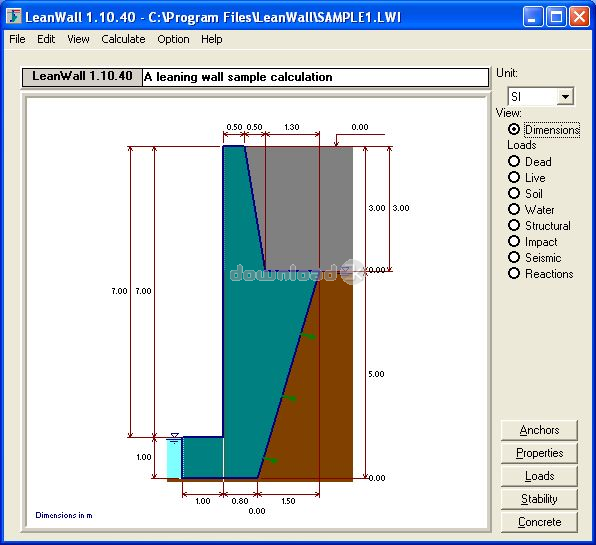This screenshot has height=545, width=596.
Task: Open the File menu
Action: (x=17, y=39)
